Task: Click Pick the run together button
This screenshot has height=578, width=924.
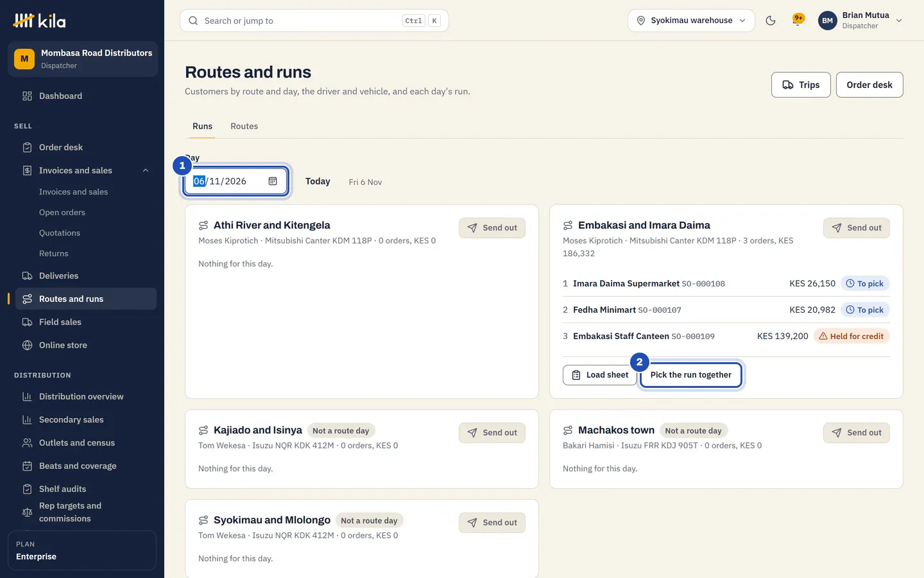Action: point(691,375)
